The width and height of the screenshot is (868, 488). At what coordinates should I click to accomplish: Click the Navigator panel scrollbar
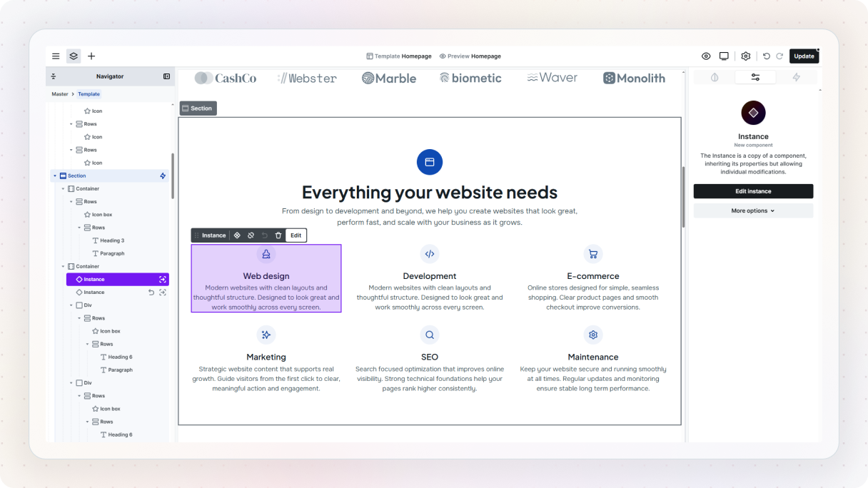[172, 176]
